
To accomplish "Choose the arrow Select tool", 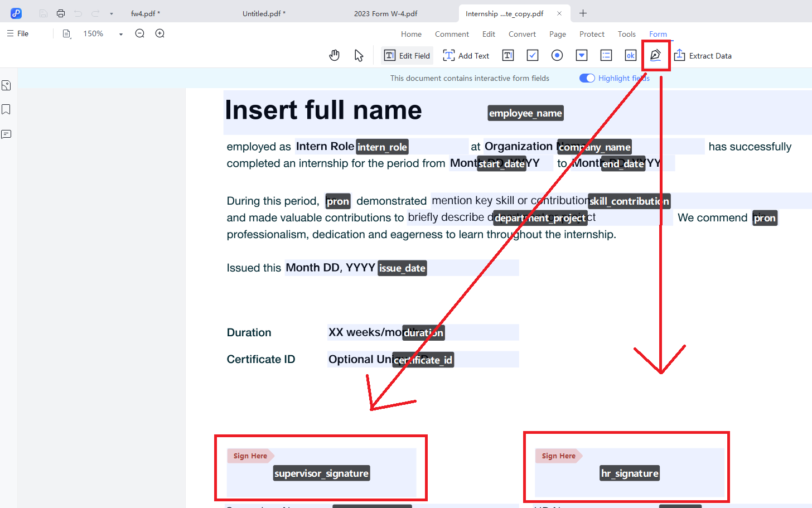I will [359, 55].
